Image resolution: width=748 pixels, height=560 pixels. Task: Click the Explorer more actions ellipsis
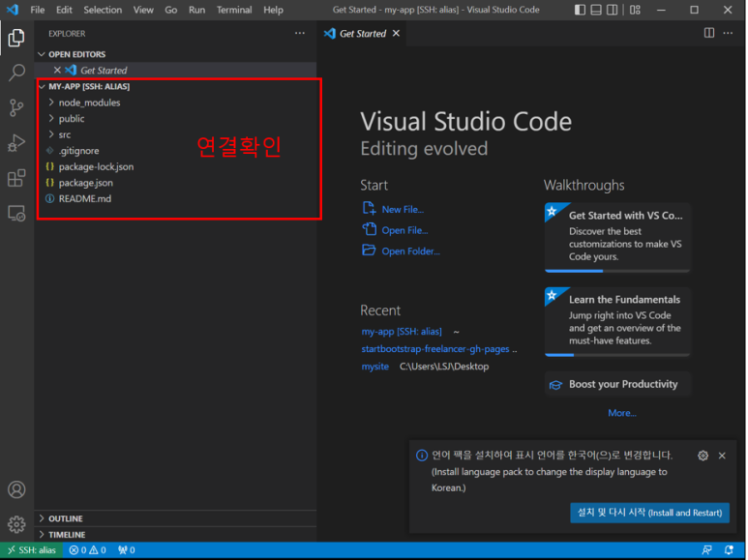point(300,34)
